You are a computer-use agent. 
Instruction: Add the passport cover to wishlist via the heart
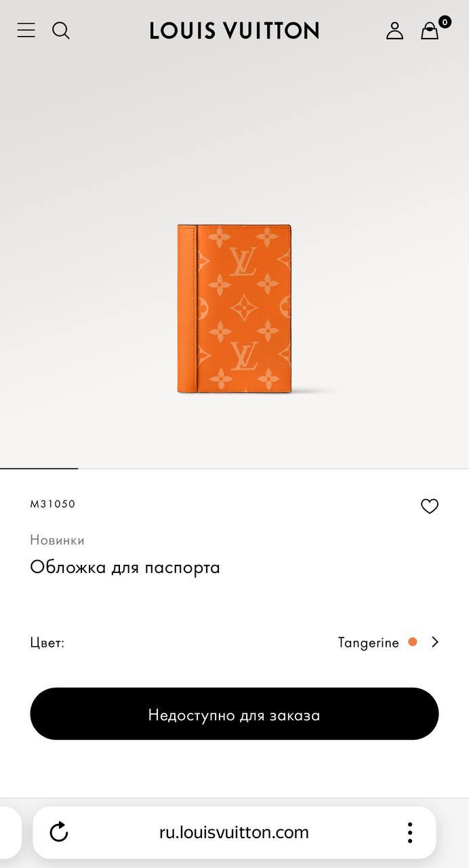pos(430,506)
